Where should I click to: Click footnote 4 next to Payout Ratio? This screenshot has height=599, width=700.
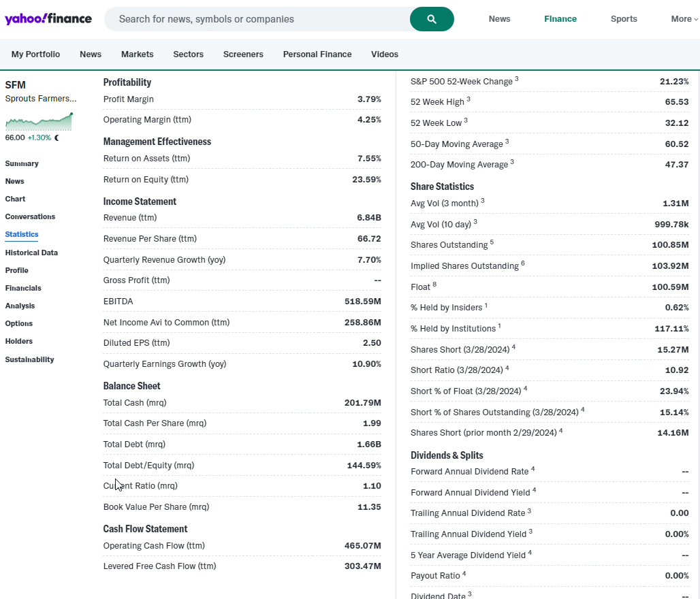coord(464,573)
